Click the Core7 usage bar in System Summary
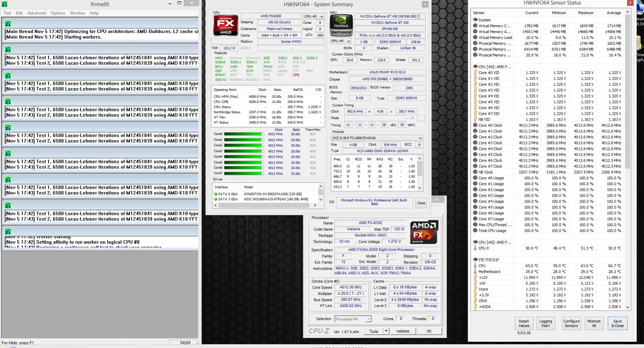 click(x=244, y=173)
